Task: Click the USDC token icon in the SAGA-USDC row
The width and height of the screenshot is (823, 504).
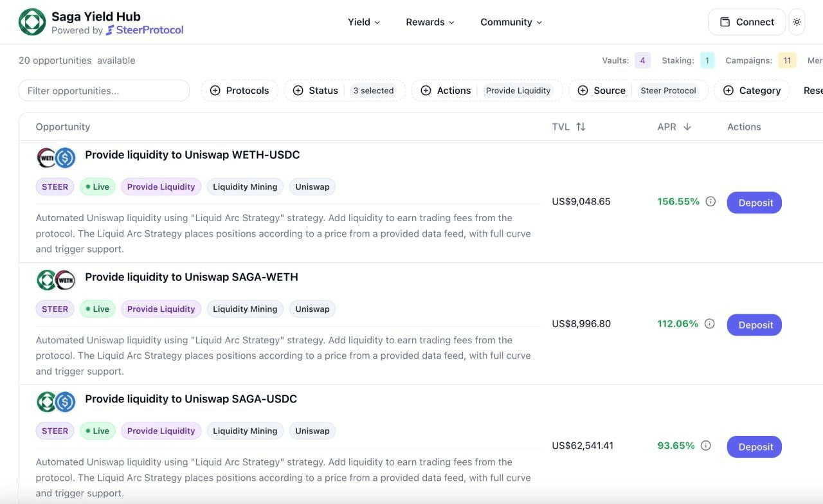Action: (x=65, y=402)
